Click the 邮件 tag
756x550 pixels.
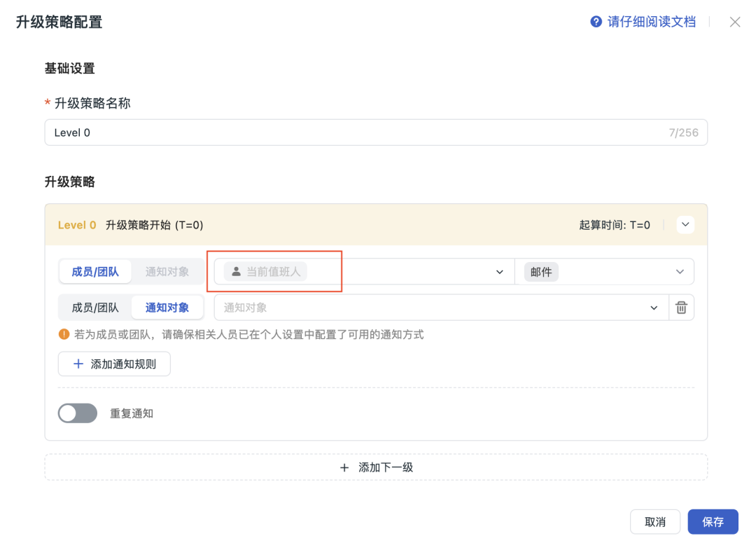point(541,272)
